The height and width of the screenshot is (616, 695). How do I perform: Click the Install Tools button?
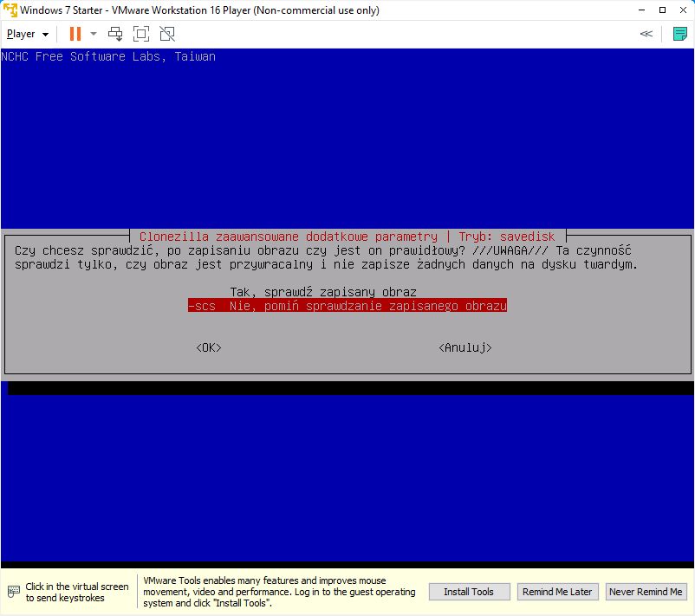pyautogui.click(x=468, y=592)
